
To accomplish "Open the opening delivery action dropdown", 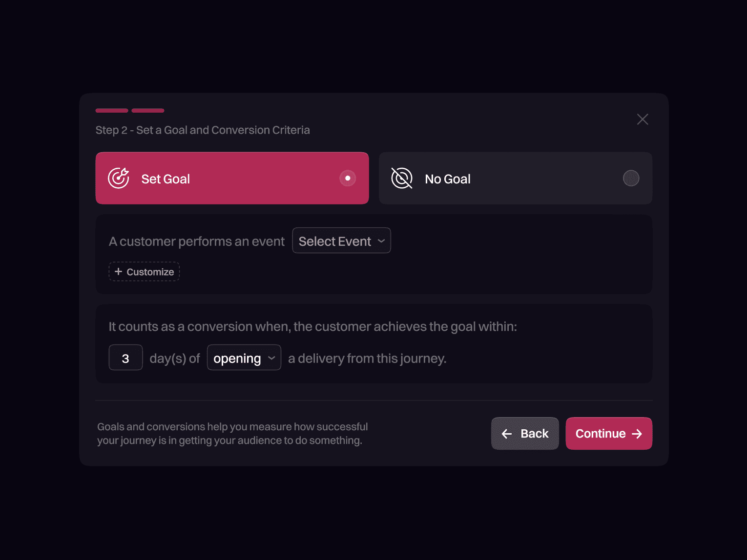I will tap(244, 357).
